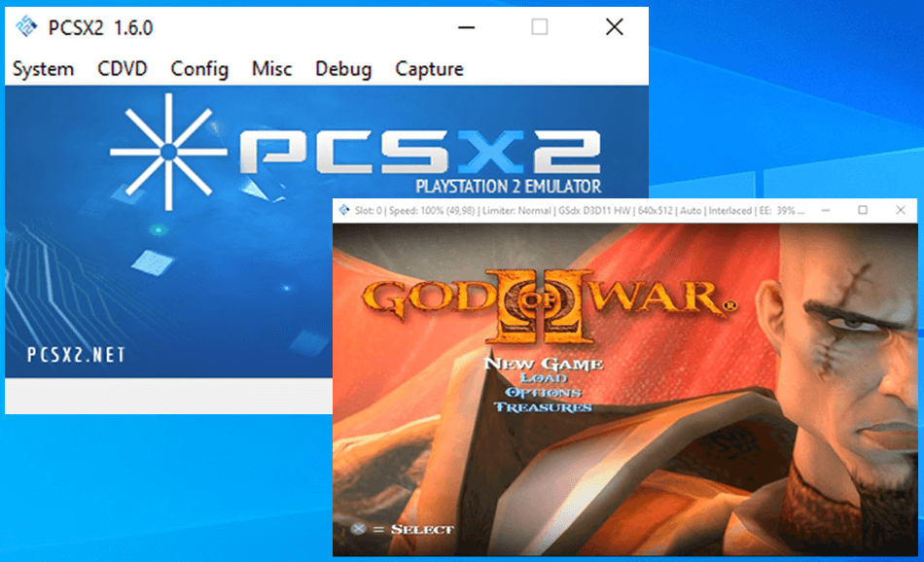
Task: Close the God of War game window
Action: pyautogui.click(x=901, y=210)
